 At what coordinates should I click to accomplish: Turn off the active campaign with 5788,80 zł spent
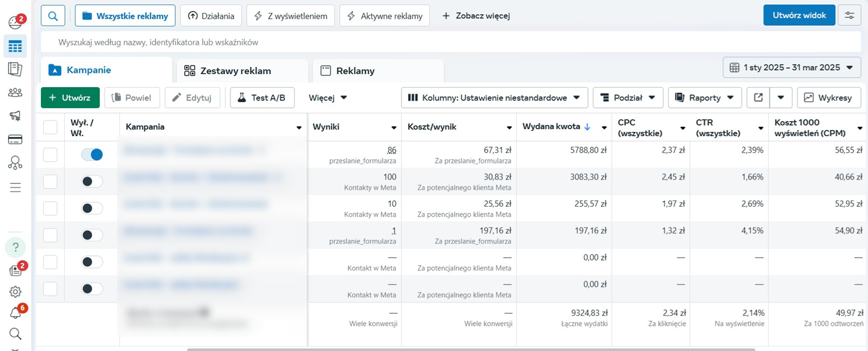click(x=92, y=154)
